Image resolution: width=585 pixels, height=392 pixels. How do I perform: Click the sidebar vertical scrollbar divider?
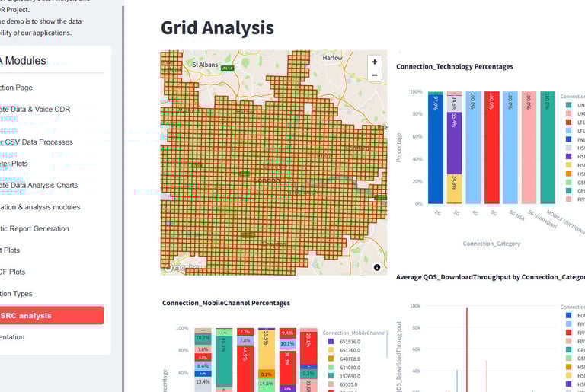(123, 196)
